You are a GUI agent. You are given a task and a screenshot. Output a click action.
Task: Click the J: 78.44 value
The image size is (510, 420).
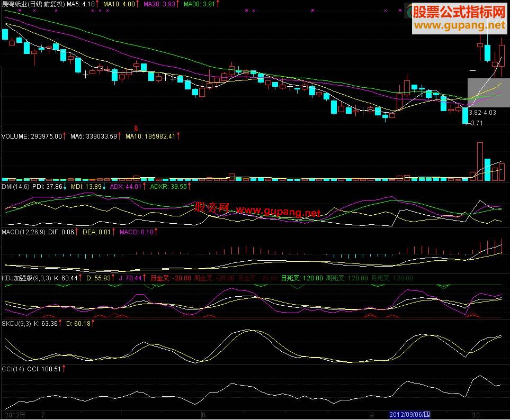130,278
